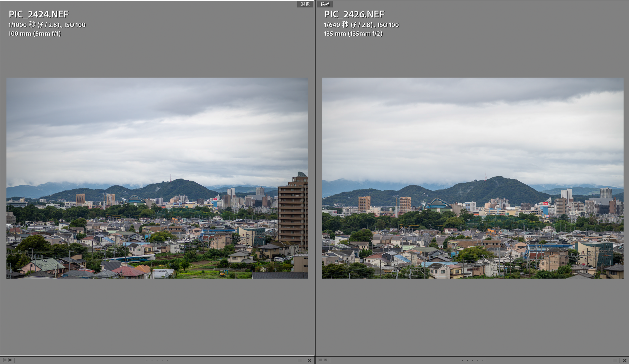This screenshot has width=629, height=364.
Task: Rate candidate PIC_2426.NEF one star
Action: click(462, 360)
